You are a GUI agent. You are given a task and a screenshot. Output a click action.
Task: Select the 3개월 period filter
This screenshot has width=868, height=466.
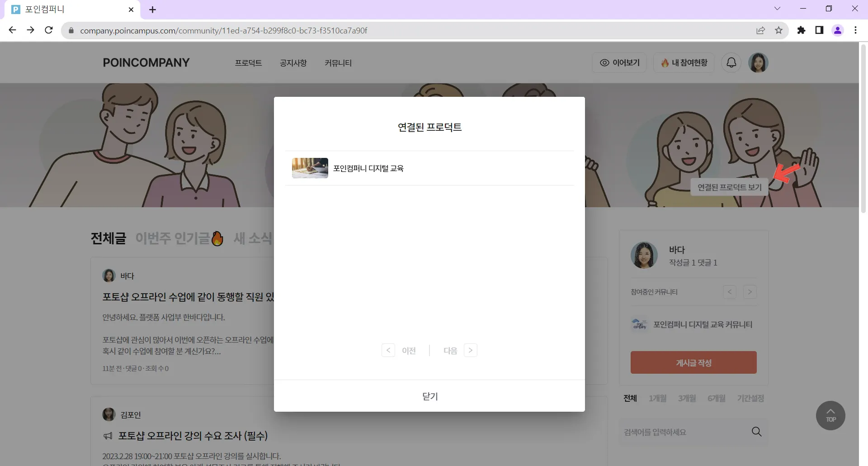click(687, 398)
